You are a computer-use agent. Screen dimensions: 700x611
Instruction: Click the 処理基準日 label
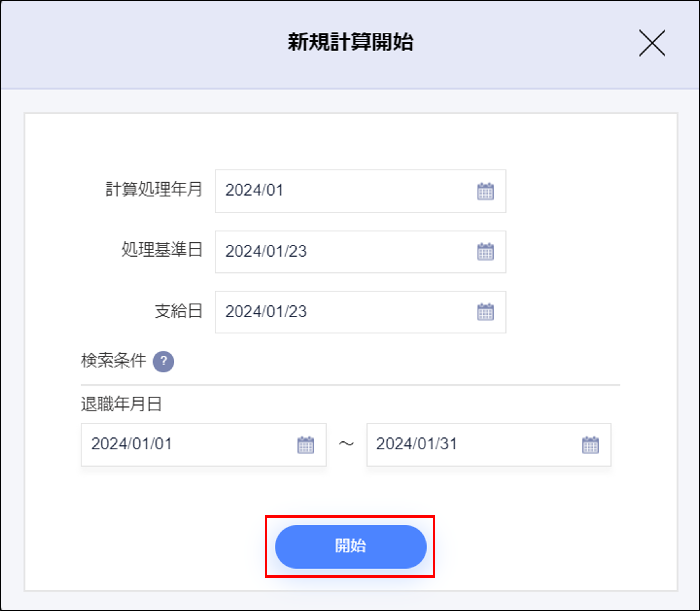coord(162,250)
